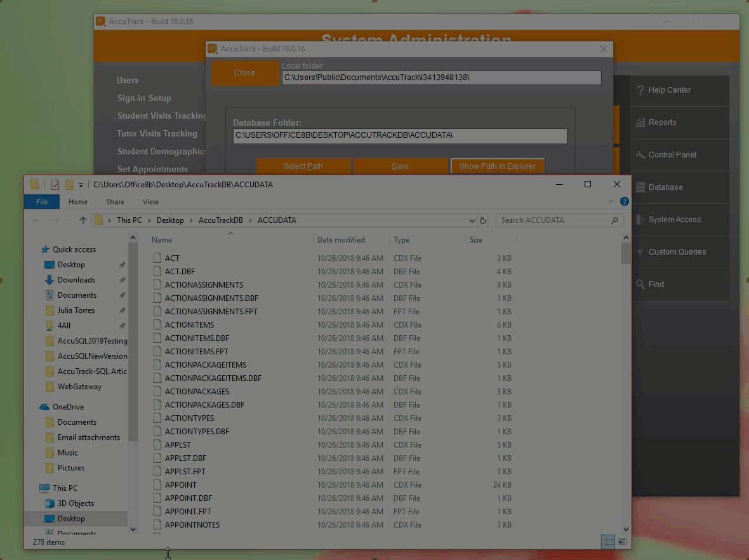Image resolution: width=749 pixels, height=560 pixels.
Task: Expand chevron after AccuTrackDB in address bar
Action: point(250,220)
